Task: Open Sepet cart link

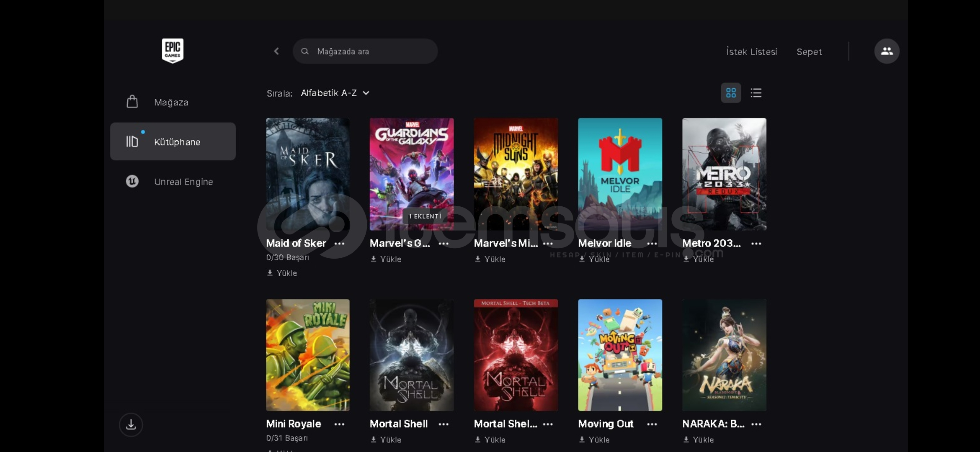Action: [809, 51]
